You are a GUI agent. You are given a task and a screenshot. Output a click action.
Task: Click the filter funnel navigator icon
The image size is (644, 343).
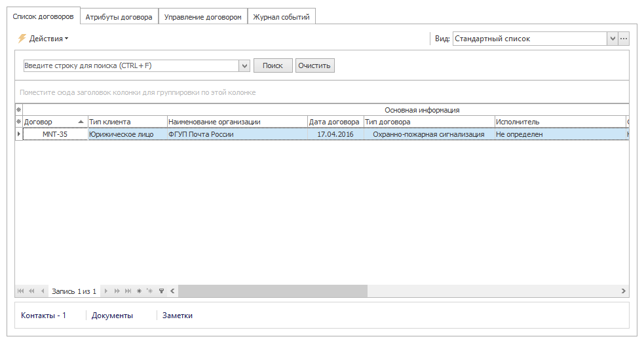click(161, 291)
